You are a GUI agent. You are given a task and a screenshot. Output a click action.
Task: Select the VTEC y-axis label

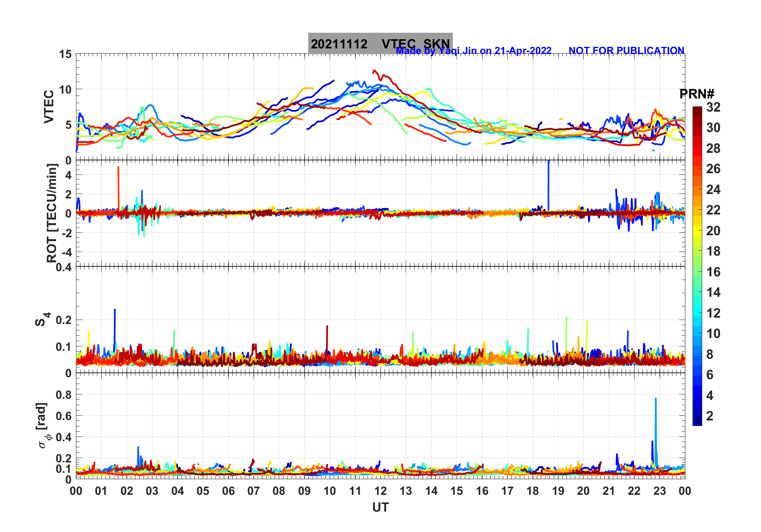click(49, 106)
